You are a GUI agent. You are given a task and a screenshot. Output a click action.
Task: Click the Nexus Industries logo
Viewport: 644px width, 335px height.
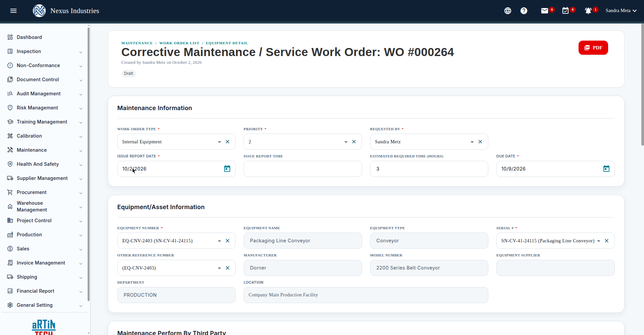(39, 11)
